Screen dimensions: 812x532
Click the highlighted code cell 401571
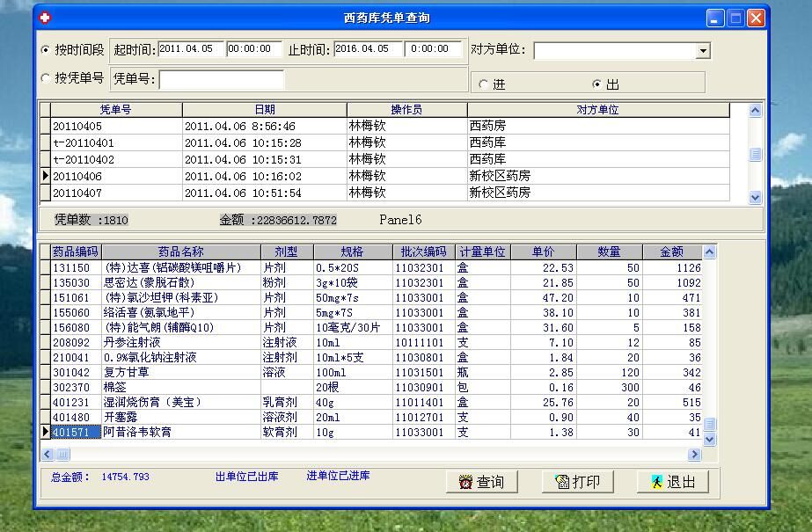point(76,432)
